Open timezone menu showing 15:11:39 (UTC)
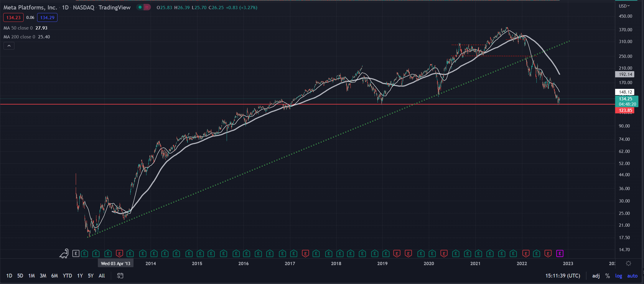Image resolution: width=644 pixels, height=284 pixels. pyautogui.click(x=563, y=276)
